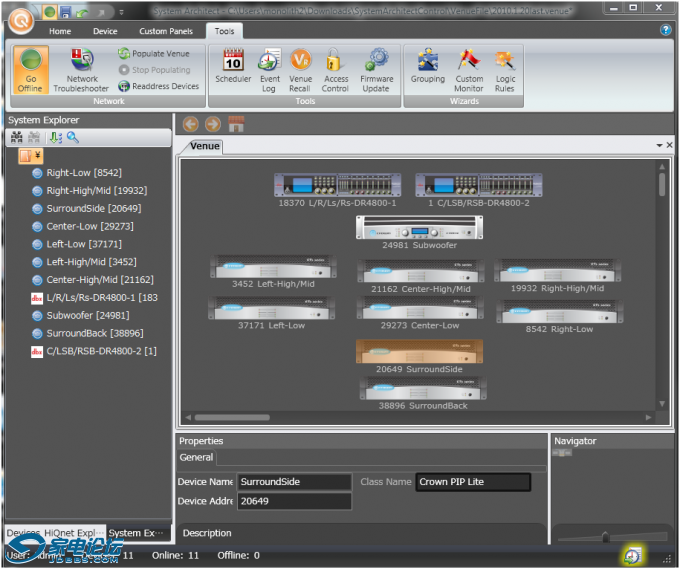Image resolution: width=680 pixels, height=569 pixels.
Task: Click Populate Venue
Action: (153, 53)
